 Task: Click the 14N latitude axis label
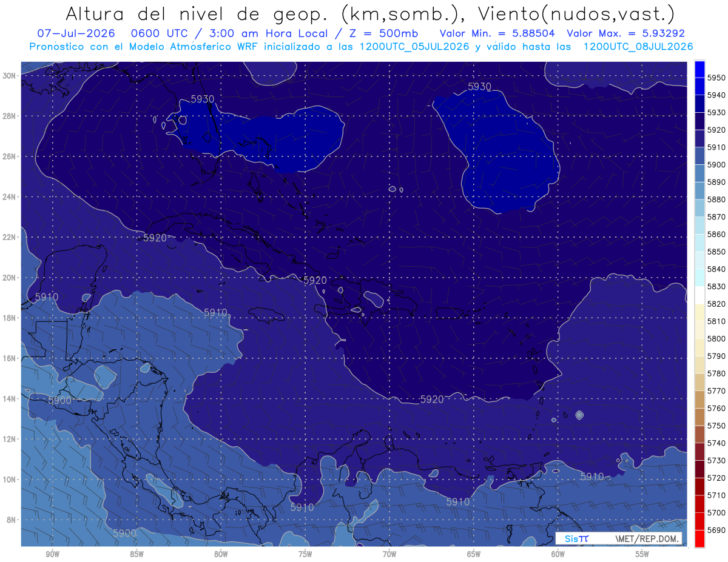click(9, 398)
